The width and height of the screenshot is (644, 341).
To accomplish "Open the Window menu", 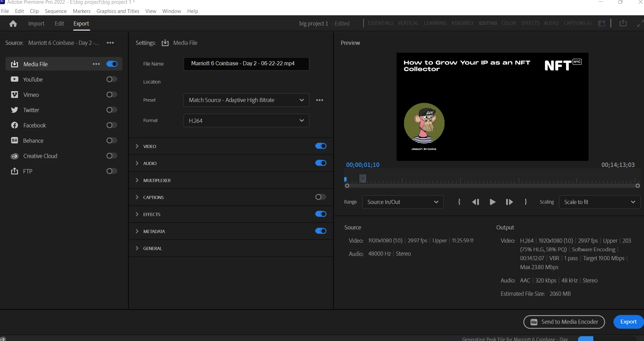I will click(172, 11).
